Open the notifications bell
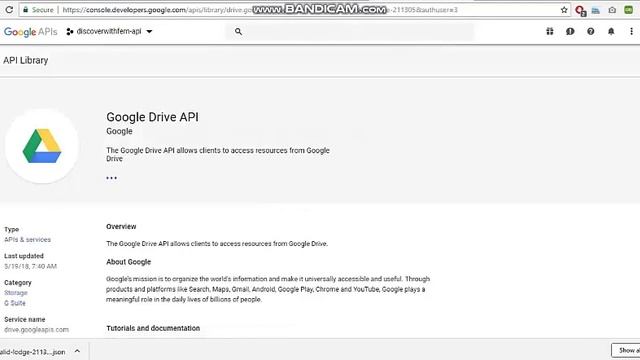Image resolution: width=640 pixels, height=360 pixels. coord(611,31)
